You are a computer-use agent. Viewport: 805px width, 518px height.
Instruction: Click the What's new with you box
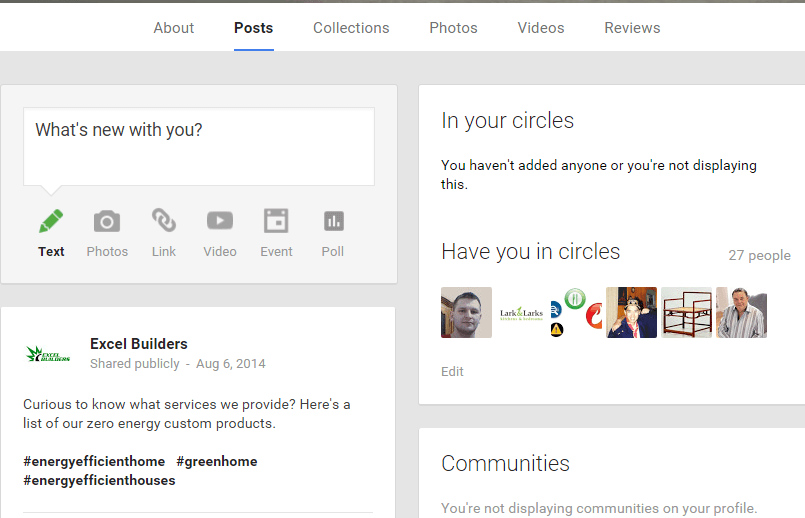(x=199, y=147)
